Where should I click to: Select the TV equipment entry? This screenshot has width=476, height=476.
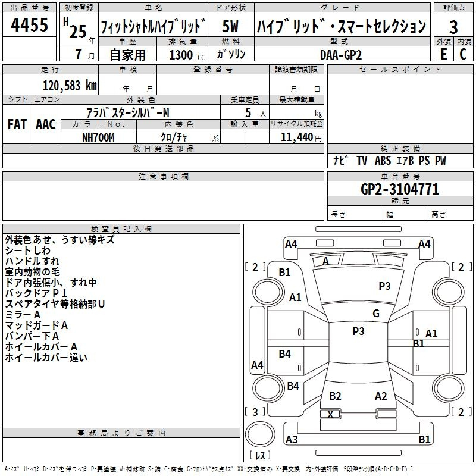[x=362, y=160]
